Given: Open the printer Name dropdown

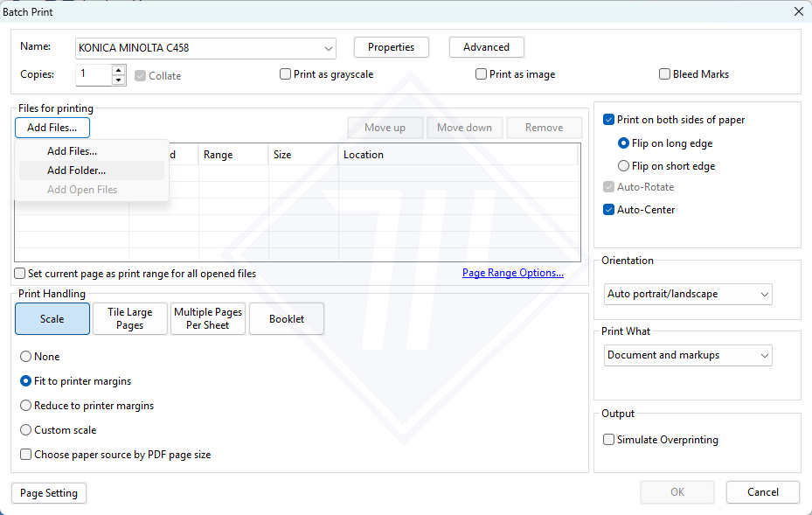Looking at the screenshot, I should [329, 47].
